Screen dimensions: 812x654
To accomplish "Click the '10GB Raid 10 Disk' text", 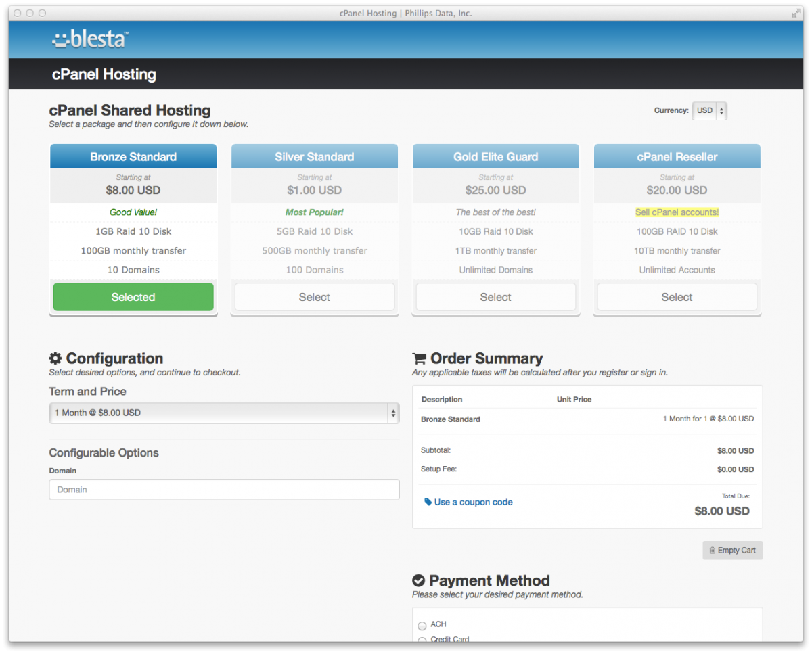I will [x=496, y=231].
